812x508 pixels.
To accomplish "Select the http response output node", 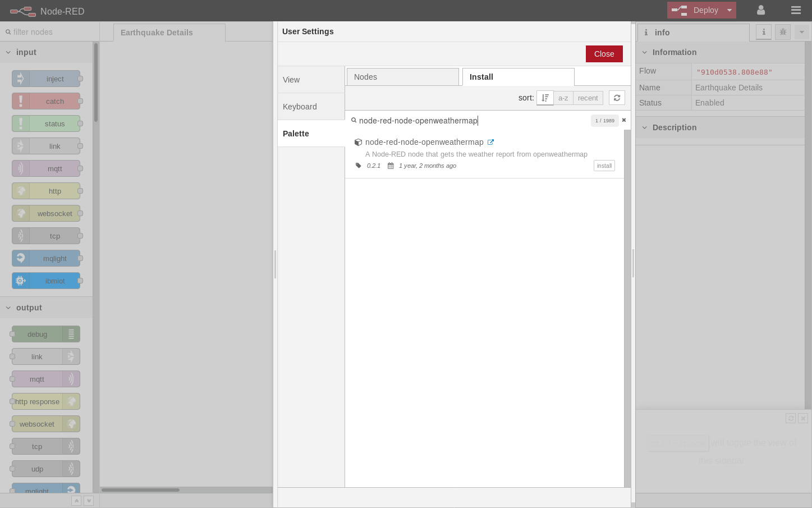I will 46,401.
